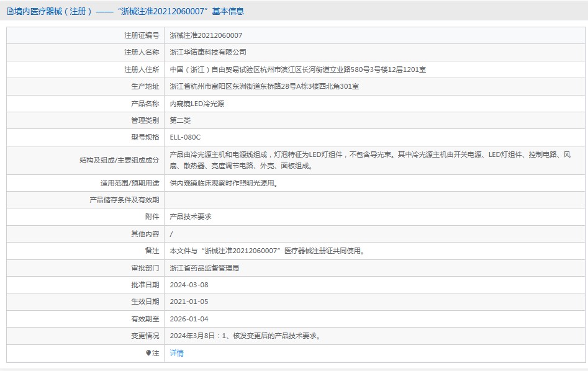The width and height of the screenshot is (588, 371).
Task: Click the page title 境内医疗器械（注册）基本信息
Action: point(129,12)
